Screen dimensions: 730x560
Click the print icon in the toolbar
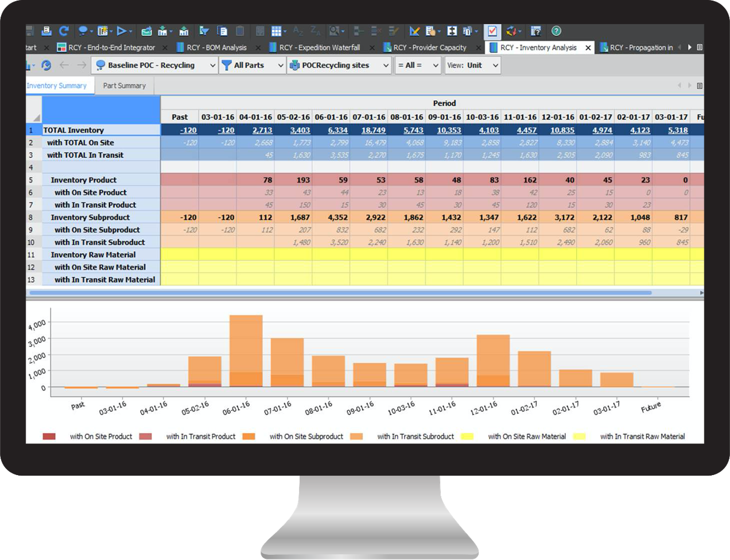click(46, 31)
